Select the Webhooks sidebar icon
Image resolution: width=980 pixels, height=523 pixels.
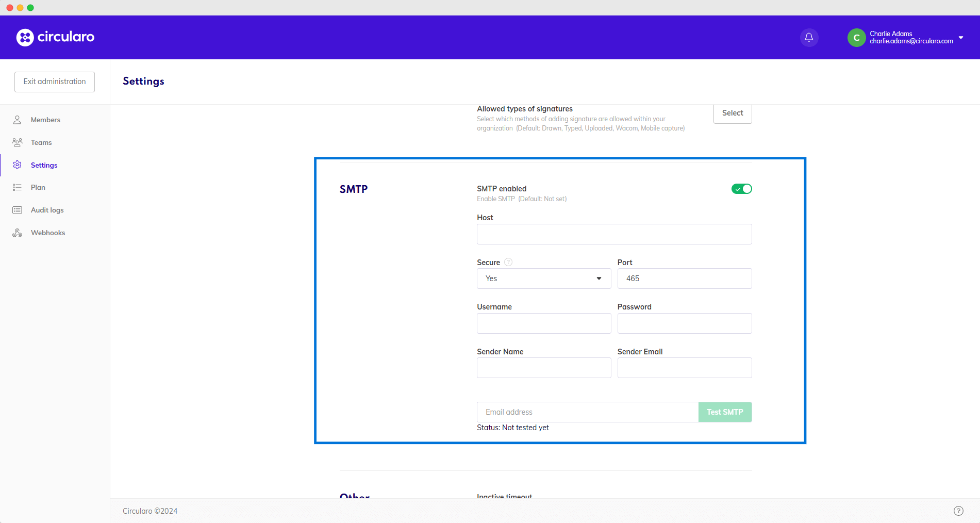coord(17,233)
